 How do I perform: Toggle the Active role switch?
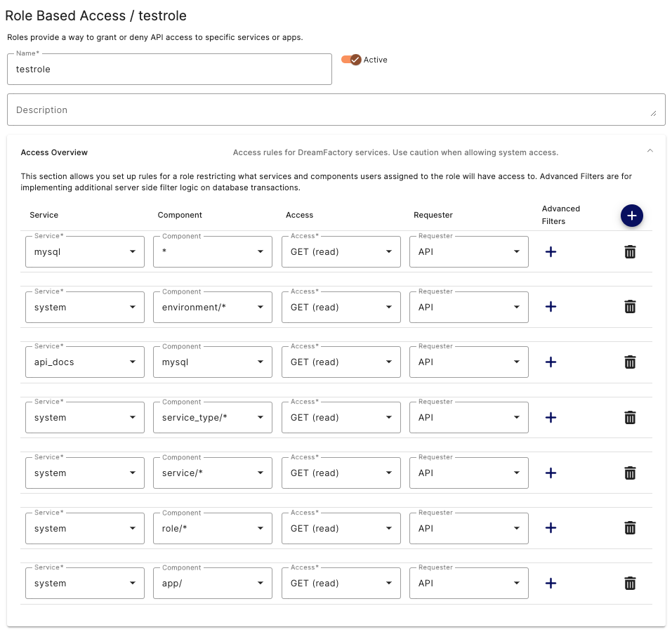(351, 60)
